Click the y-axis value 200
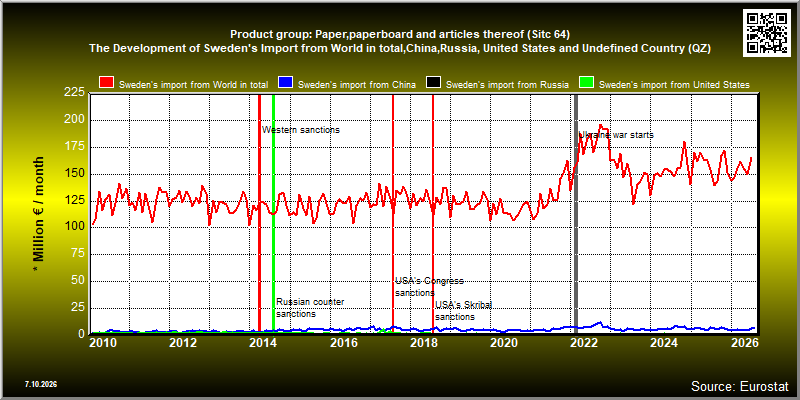Image resolution: width=800 pixels, height=400 pixels. click(76, 120)
